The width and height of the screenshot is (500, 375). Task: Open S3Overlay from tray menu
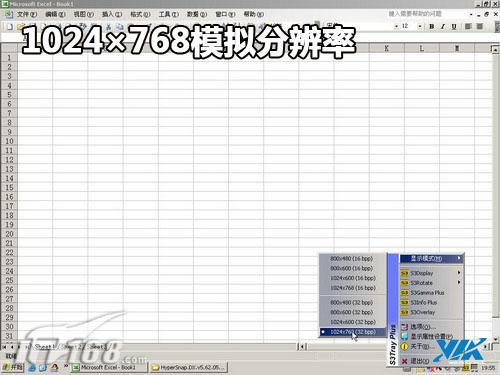431,312
